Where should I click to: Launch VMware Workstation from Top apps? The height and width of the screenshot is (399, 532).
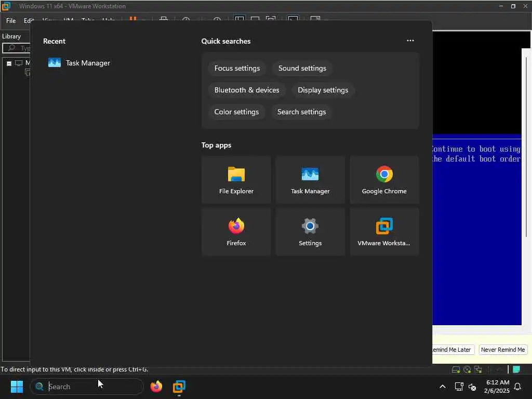click(x=384, y=232)
